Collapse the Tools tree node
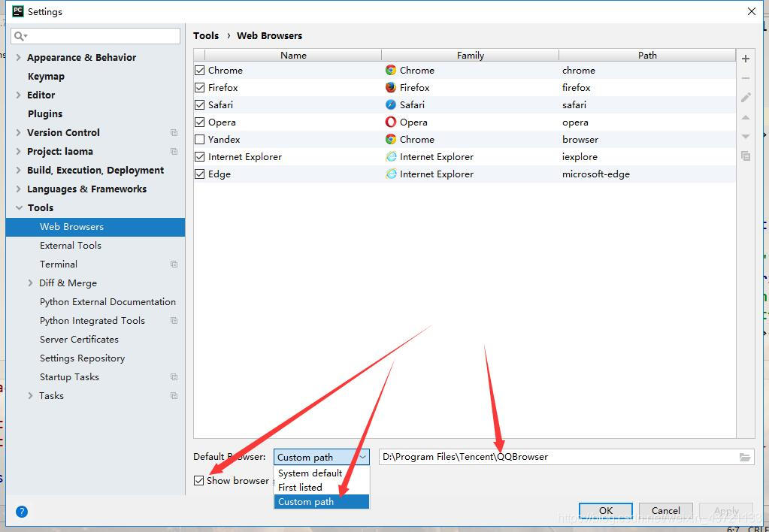Screen dimensions: 769x532 19,207
